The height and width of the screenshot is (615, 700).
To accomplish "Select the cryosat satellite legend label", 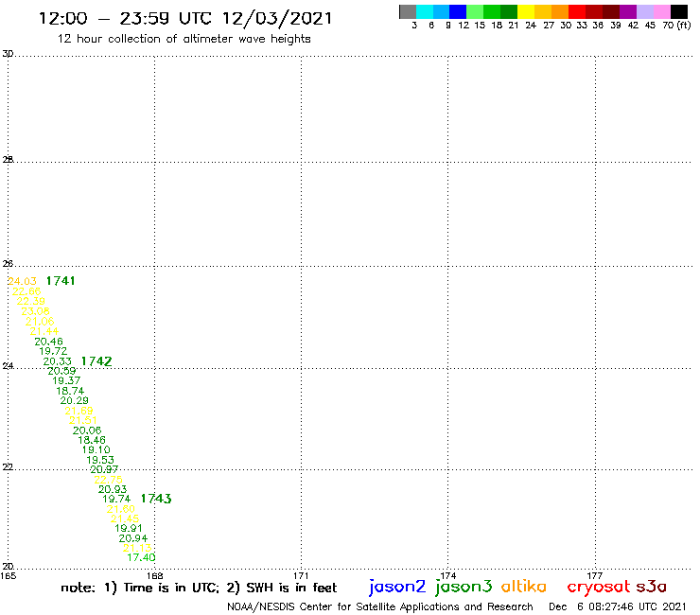I will [598, 587].
